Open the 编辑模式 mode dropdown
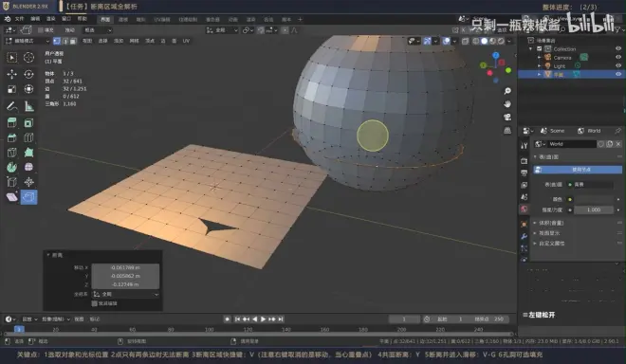Viewport: 626px width, 364px height. 28,41
